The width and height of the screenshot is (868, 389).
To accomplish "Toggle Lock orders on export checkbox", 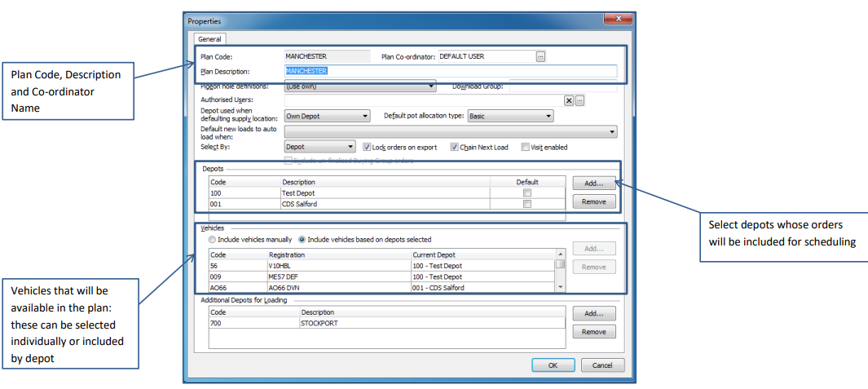I will point(367,148).
